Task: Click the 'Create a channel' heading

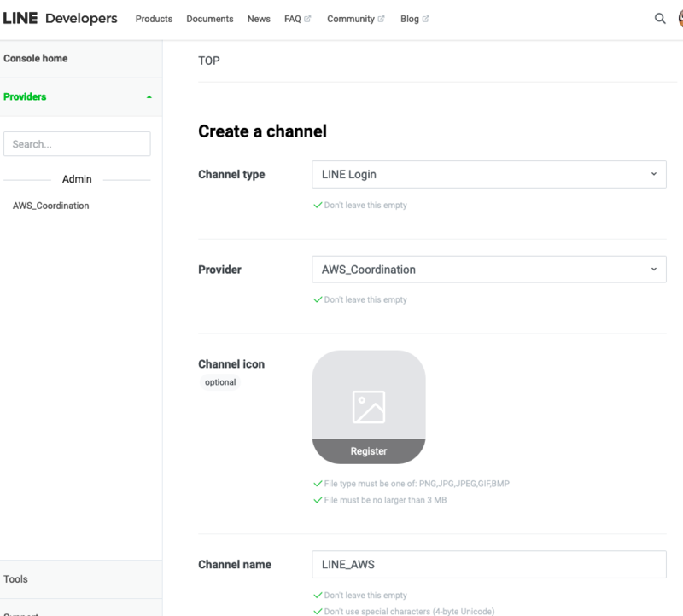Action: pos(262,131)
